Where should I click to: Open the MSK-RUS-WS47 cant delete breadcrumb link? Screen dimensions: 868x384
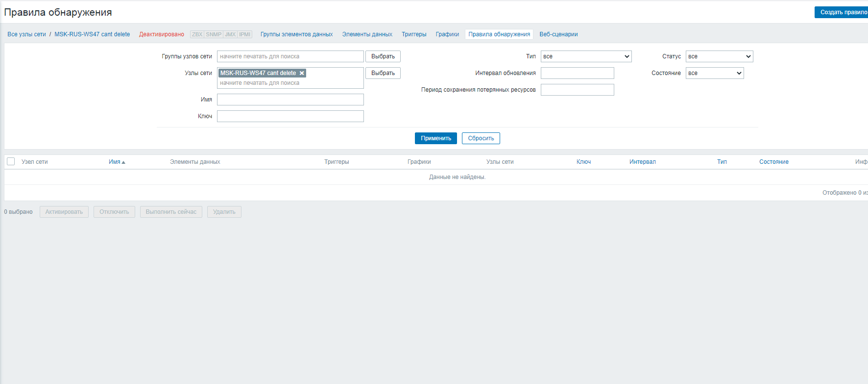tap(92, 34)
